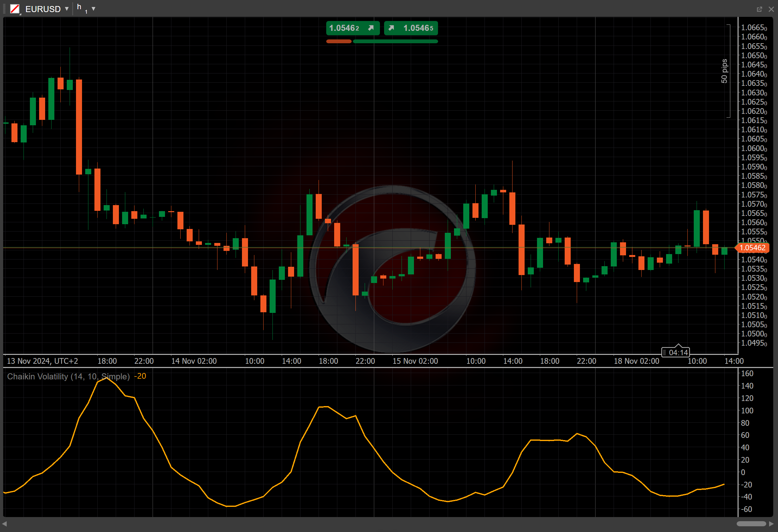The width and height of the screenshot is (778, 532).
Task: Click the chart type selector icon
Action: pos(15,9)
